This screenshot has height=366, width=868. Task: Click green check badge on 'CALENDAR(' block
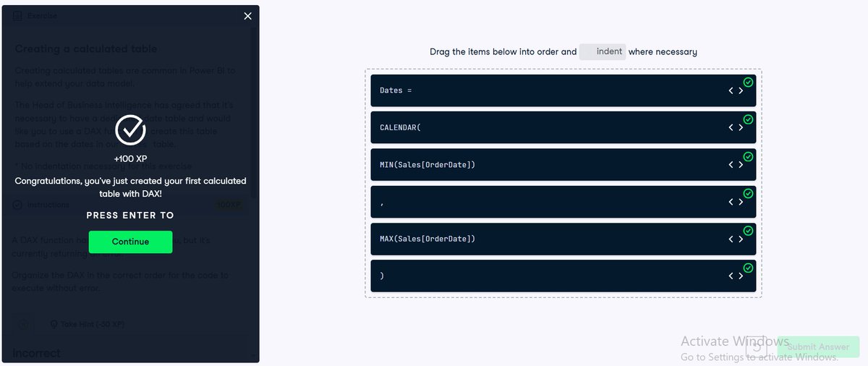tap(748, 119)
